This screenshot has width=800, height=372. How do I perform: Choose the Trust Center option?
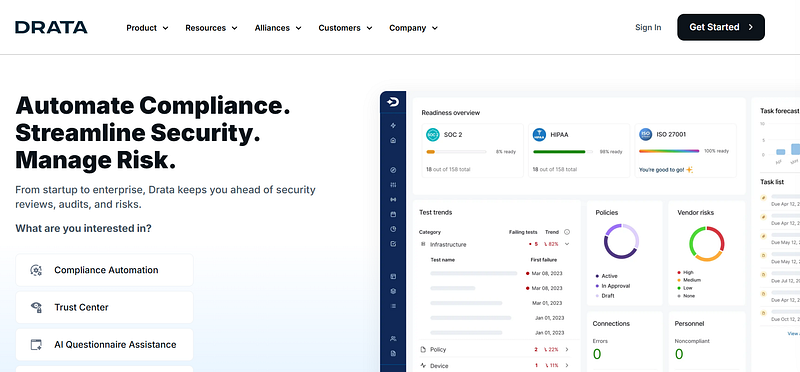click(x=105, y=308)
